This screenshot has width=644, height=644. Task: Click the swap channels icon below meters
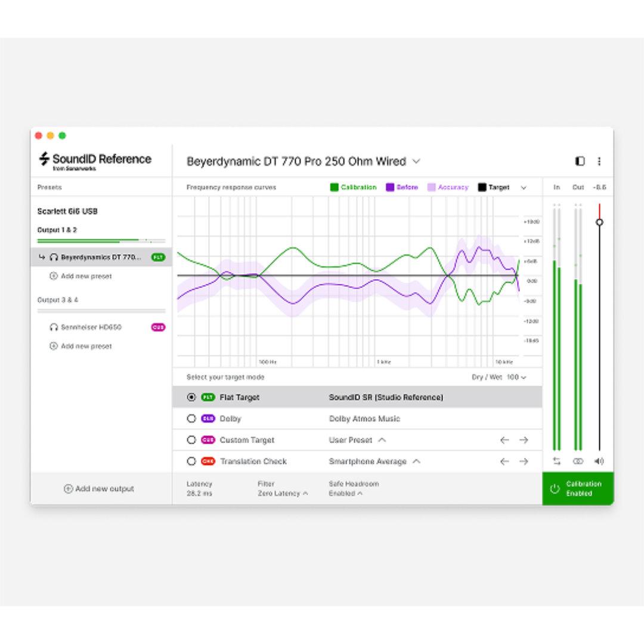(556, 461)
